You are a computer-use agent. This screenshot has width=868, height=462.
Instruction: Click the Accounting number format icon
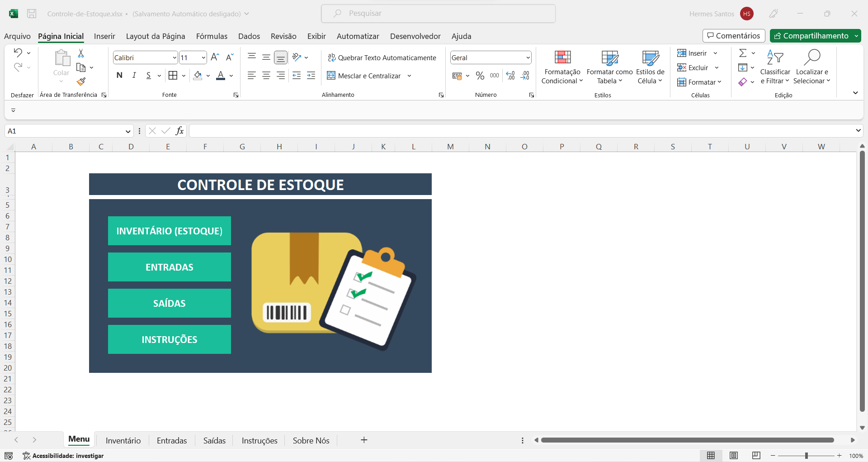click(x=457, y=76)
